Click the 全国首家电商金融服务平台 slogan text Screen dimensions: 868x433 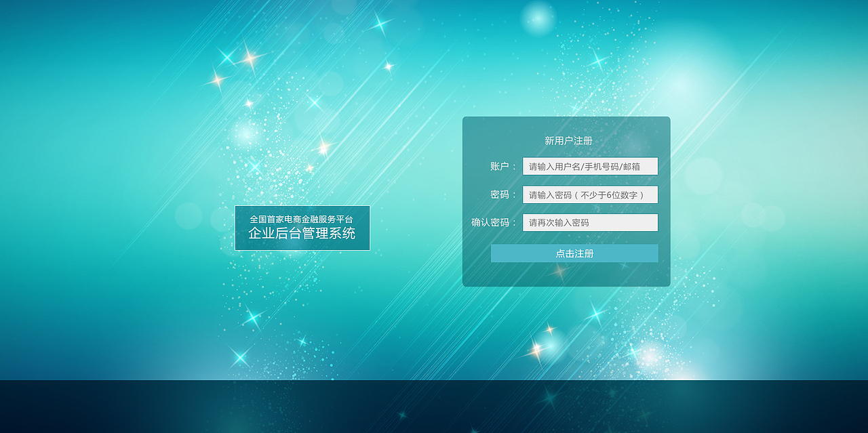pos(302,219)
